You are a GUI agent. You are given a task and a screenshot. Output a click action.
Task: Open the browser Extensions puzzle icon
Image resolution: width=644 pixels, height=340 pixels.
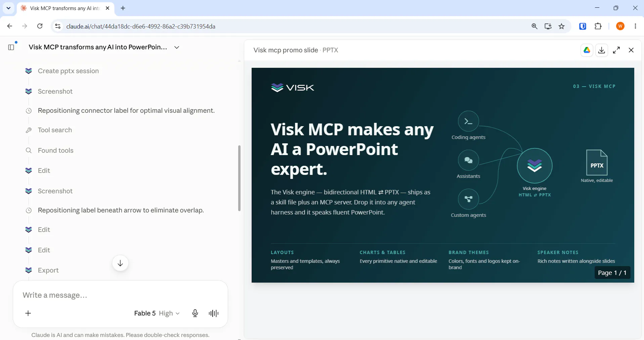pyautogui.click(x=598, y=26)
